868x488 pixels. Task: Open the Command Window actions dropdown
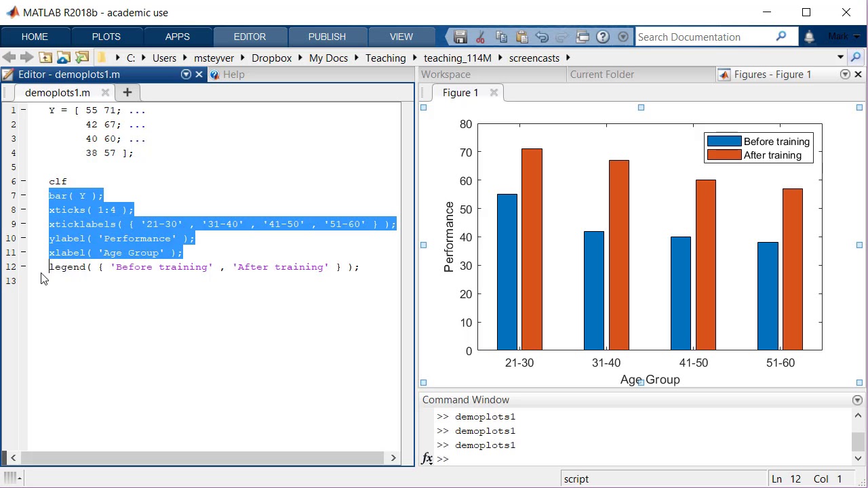tap(857, 400)
